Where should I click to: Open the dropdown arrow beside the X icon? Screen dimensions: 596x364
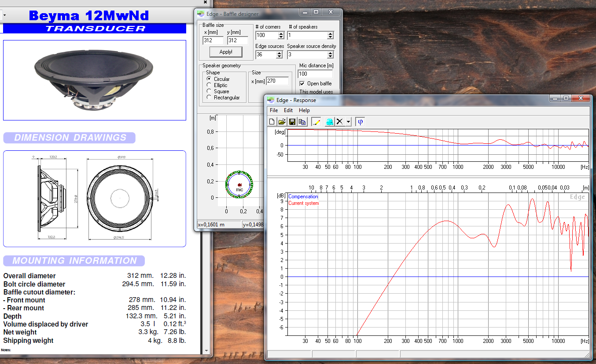[x=348, y=122]
